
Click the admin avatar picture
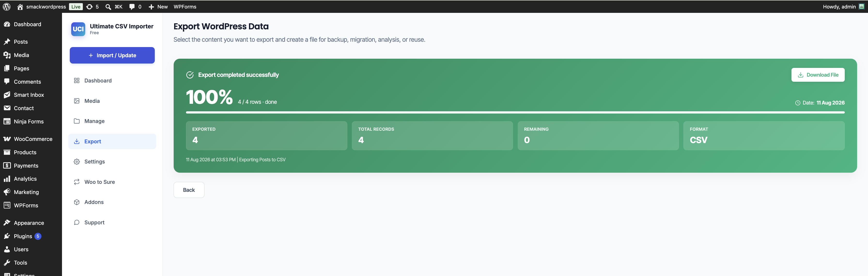pyautogui.click(x=862, y=6)
